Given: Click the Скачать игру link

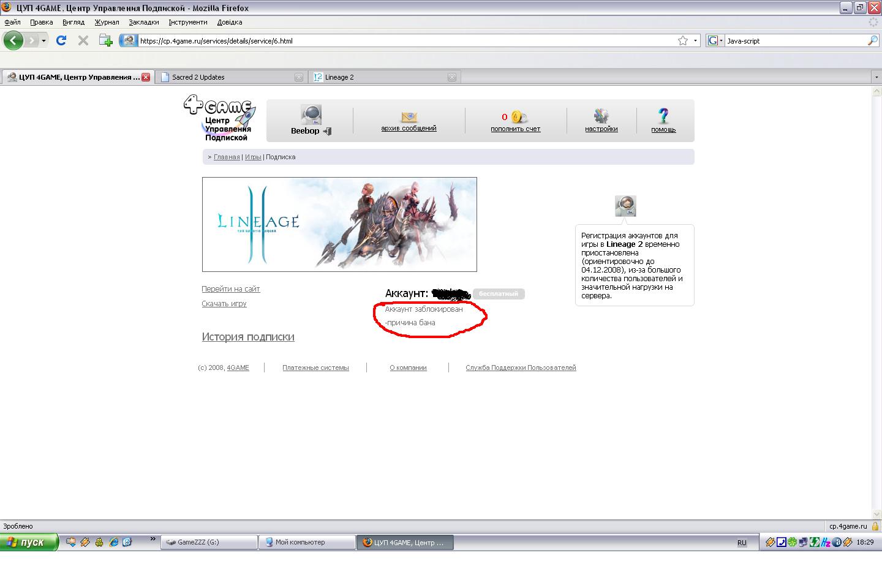Looking at the screenshot, I should click(224, 304).
